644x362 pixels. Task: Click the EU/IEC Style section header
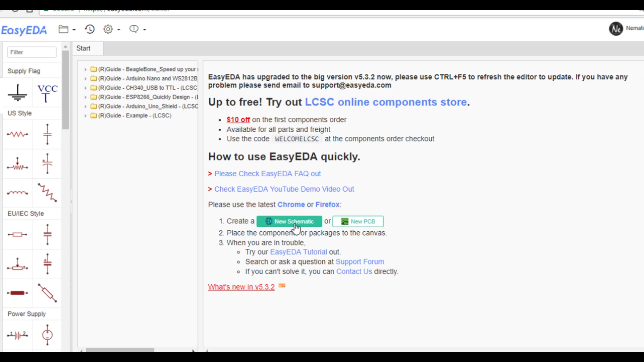pyautogui.click(x=25, y=214)
